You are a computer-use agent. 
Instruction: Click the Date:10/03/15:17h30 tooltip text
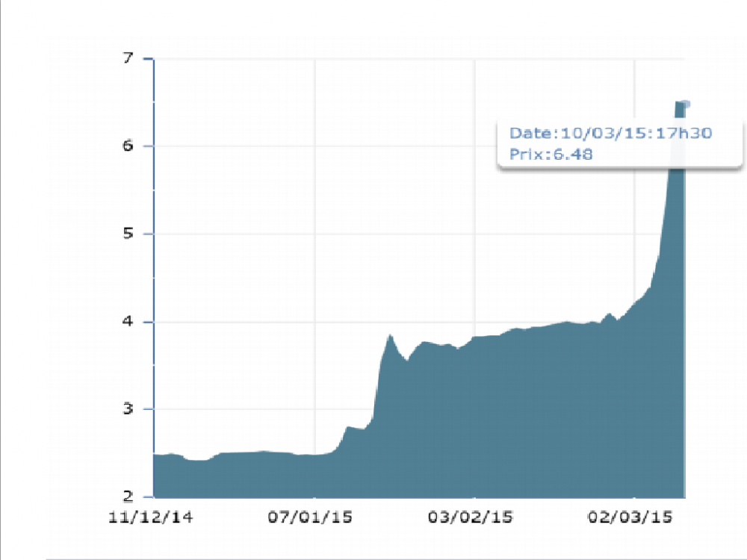click(x=610, y=133)
